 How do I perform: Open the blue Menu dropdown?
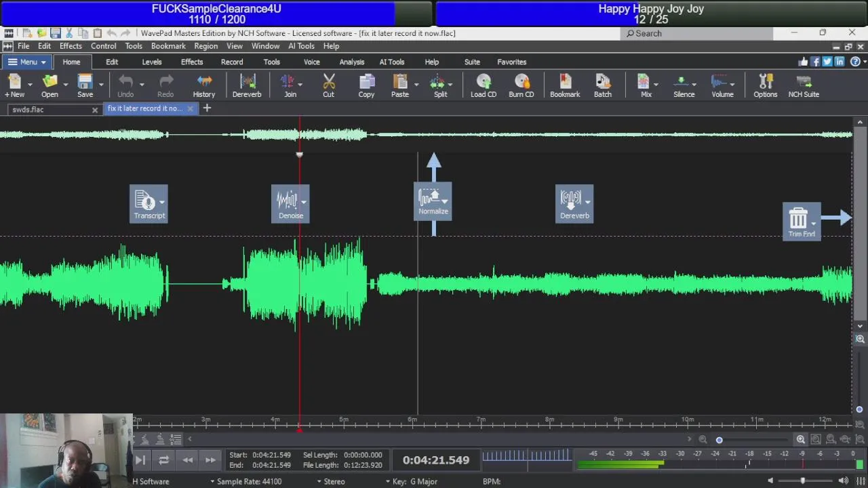[26, 62]
